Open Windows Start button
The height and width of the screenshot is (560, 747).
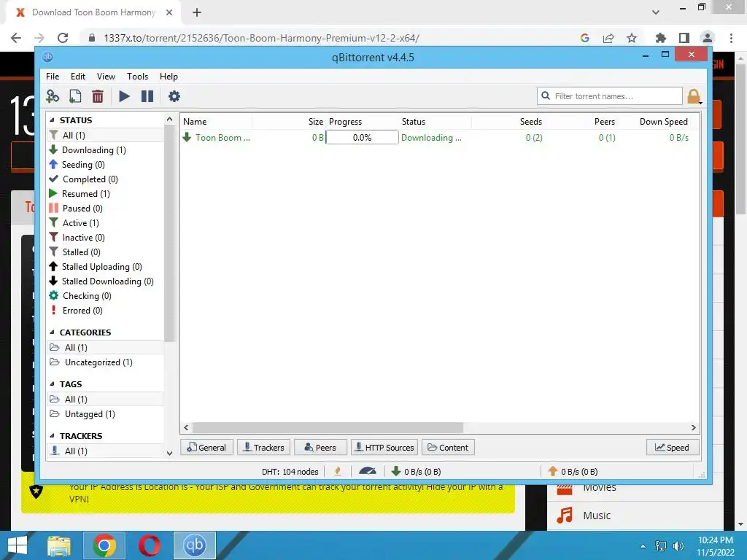[18, 545]
